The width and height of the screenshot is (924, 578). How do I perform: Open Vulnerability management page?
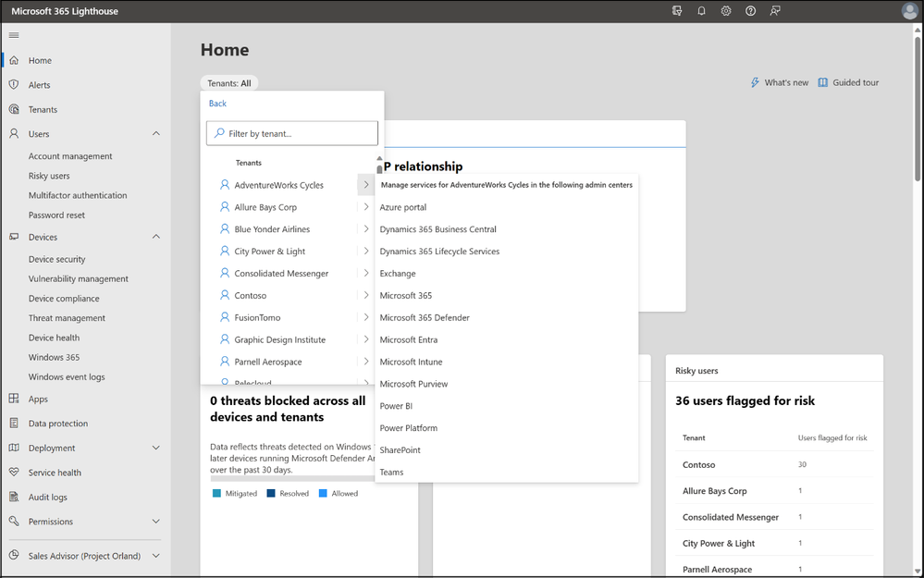[x=79, y=278]
